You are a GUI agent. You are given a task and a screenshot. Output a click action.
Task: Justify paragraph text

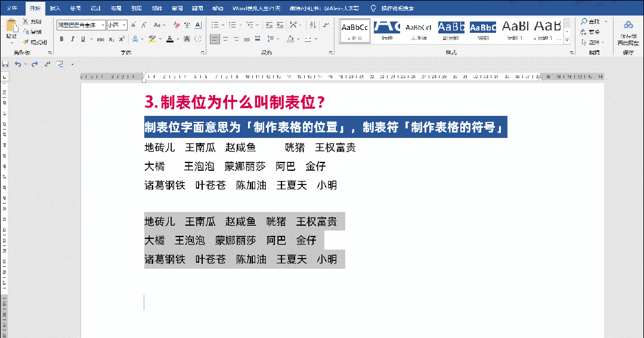pyautogui.click(x=246, y=39)
